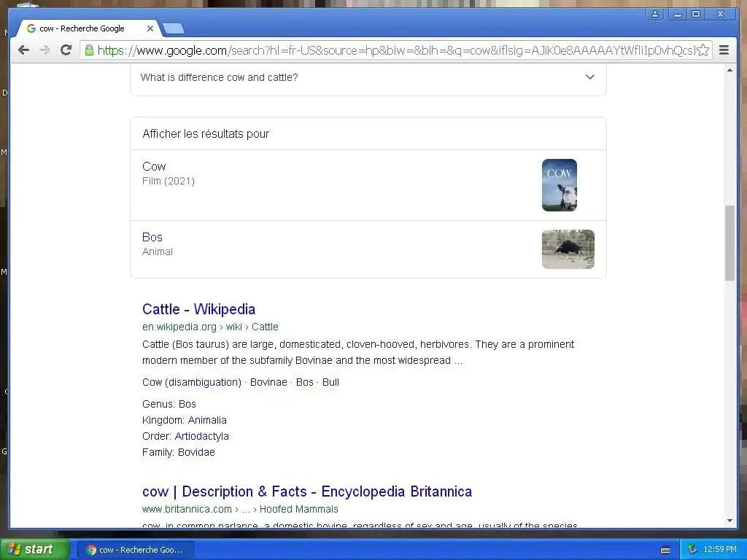Open the Chrome hamburger menu
The height and width of the screenshot is (560, 747).
(x=724, y=50)
